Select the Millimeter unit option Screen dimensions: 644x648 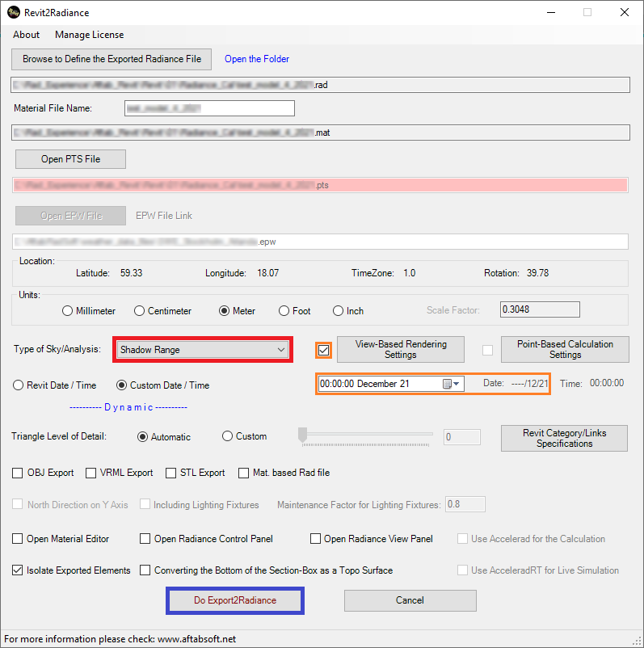point(89,311)
